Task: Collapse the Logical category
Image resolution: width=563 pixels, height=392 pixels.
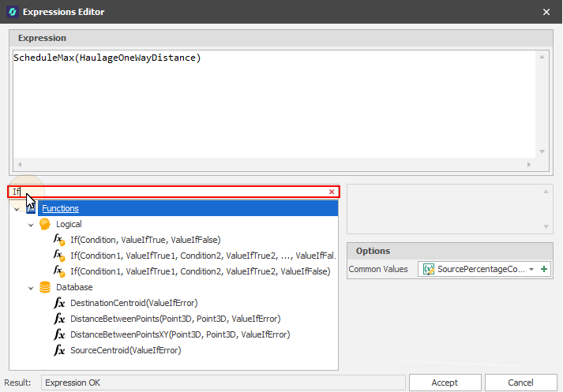Action: click(x=31, y=225)
